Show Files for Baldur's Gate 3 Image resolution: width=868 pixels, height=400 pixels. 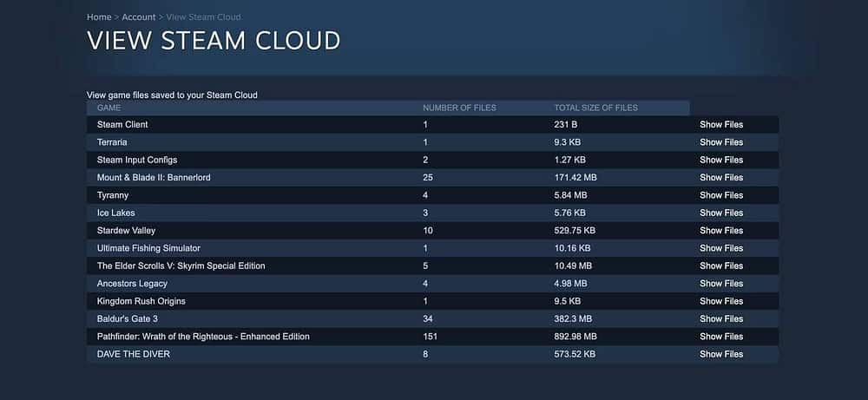point(721,319)
